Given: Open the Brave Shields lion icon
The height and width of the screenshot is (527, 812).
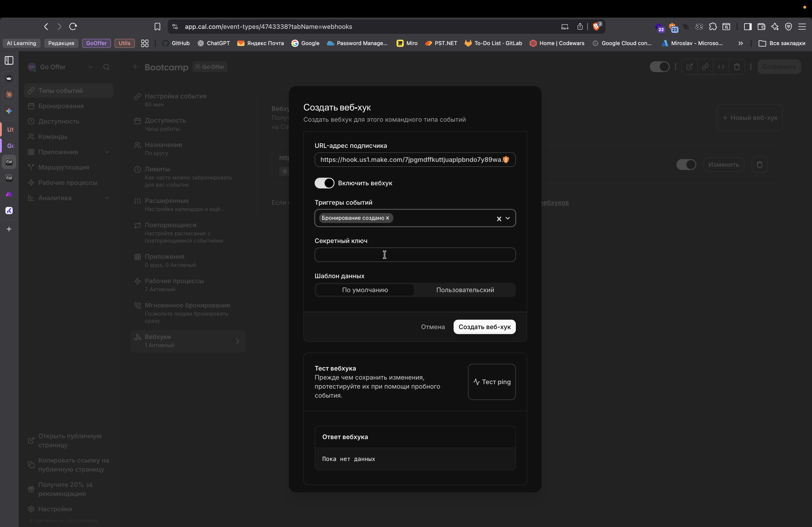Looking at the screenshot, I should click(x=596, y=27).
